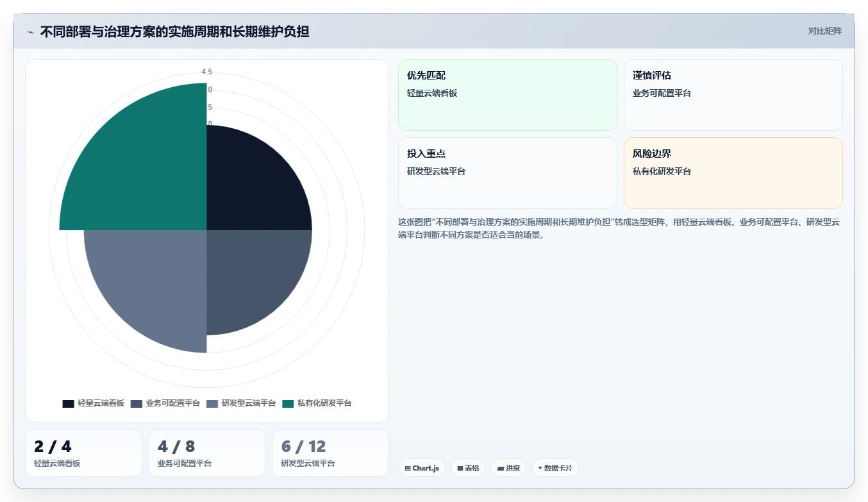The height and width of the screenshot is (502, 868).
Task: Click the 4.5 axis label on the chart
Action: [206, 72]
